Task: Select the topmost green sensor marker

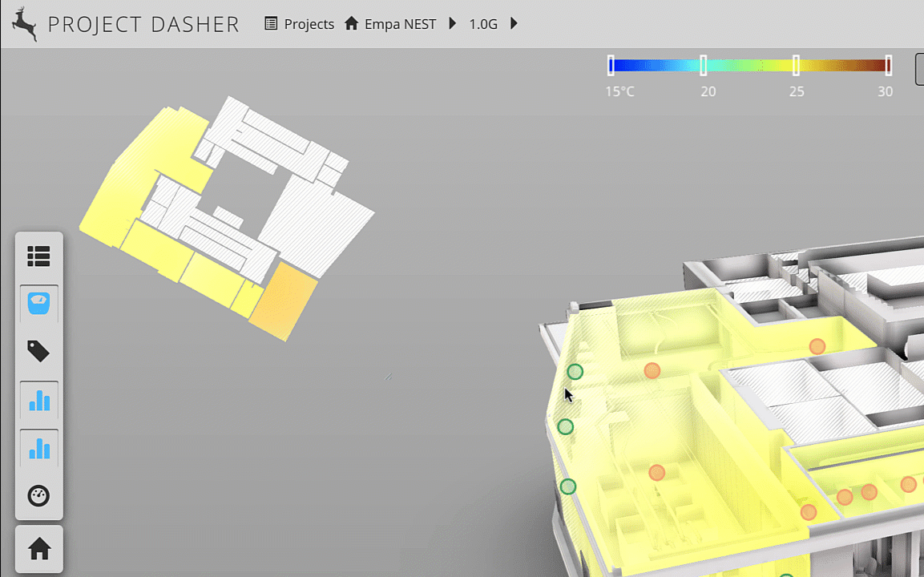Action: tap(575, 372)
